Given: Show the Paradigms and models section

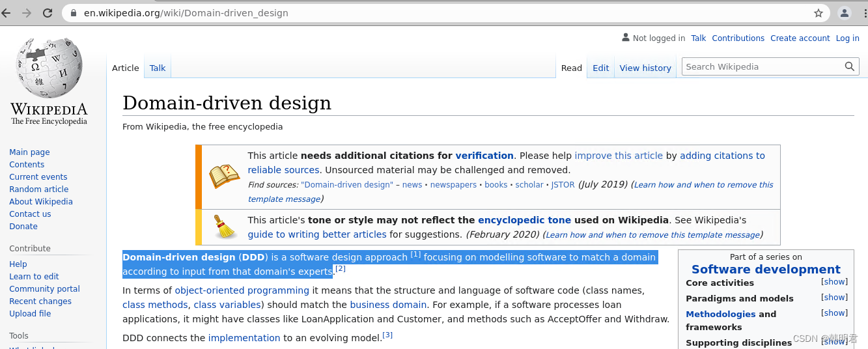Looking at the screenshot, I should pyautogui.click(x=834, y=298).
